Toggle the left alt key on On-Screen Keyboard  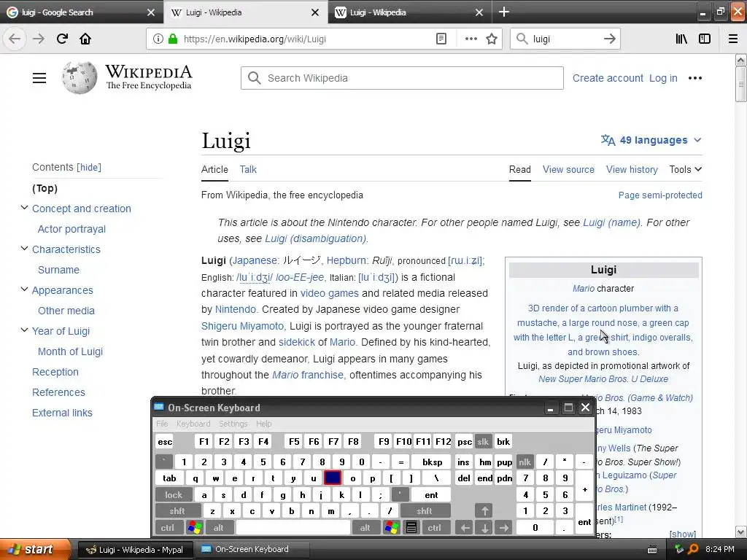point(219,528)
